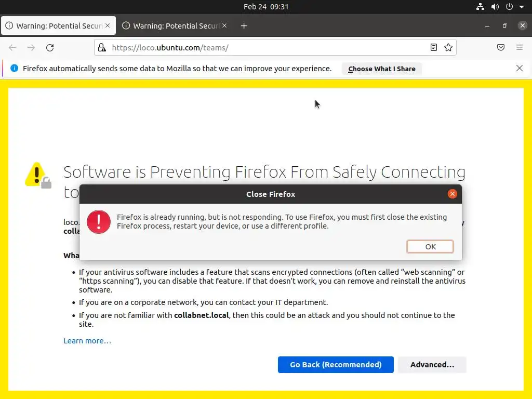
Task: Switch to the first Warning: Potential Security tab
Action: [58, 26]
